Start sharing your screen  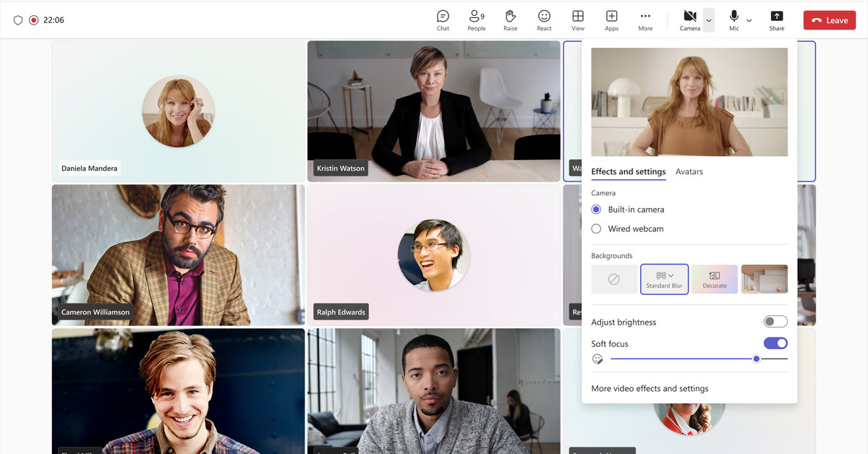pyautogui.click(x=776, y=20)
